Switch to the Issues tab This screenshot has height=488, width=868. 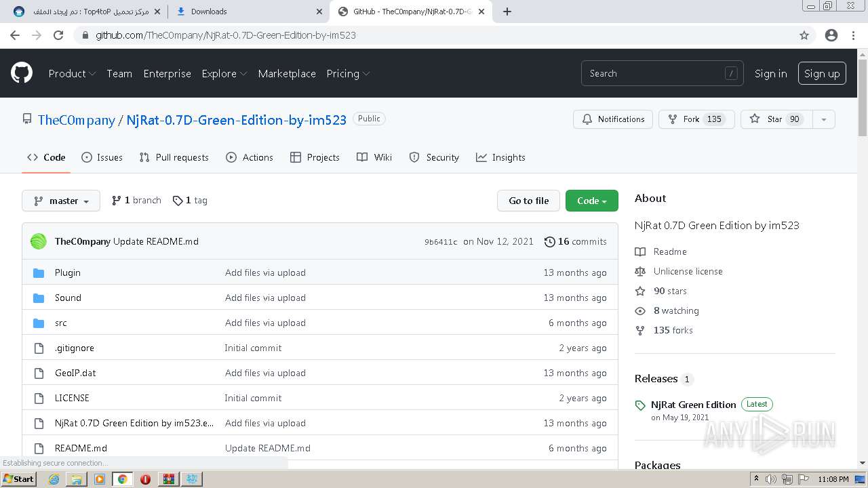point(102,157)
